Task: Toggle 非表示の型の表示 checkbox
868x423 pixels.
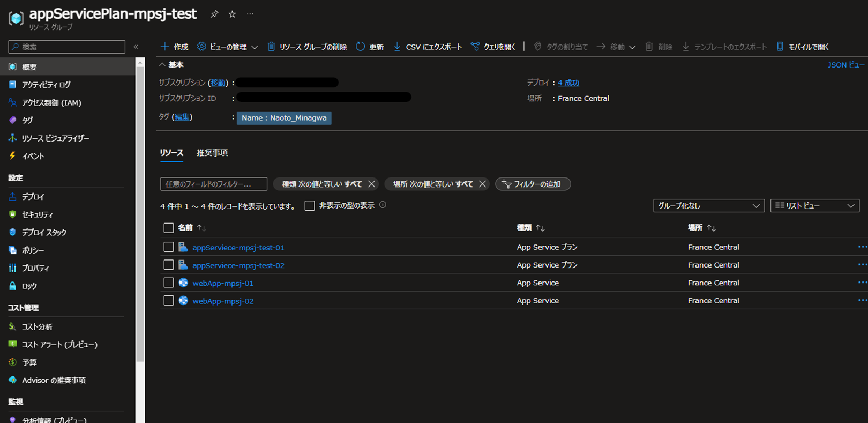Action: point(310,205)
